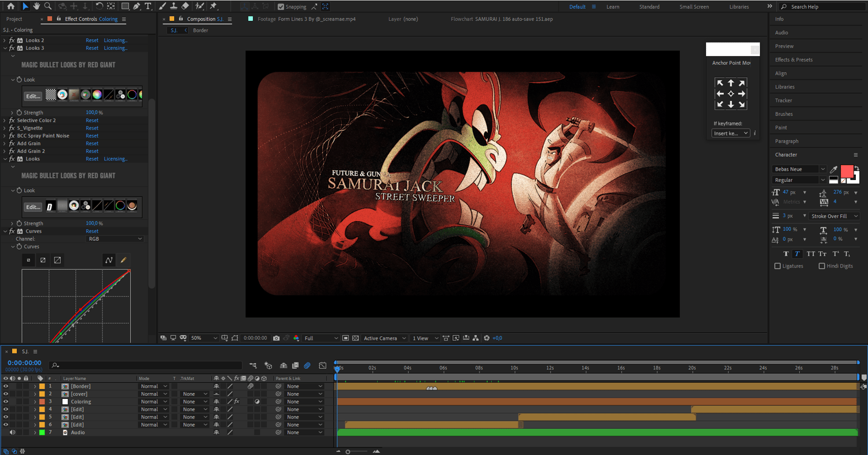The width and height of the screenshot is (868, 455).
Task: Switch to the Standard workspace
Action: tap(649, 7)
